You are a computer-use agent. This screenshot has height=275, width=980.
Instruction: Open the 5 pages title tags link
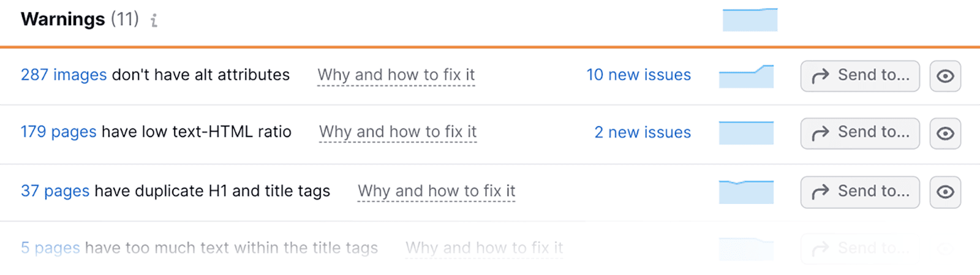point(50,248)
